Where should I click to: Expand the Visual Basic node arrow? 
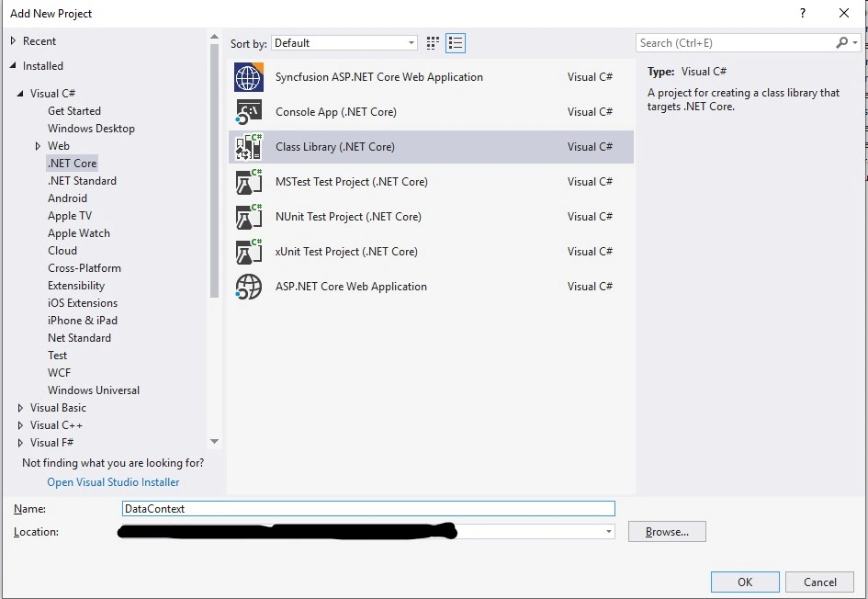click(20, 408)
